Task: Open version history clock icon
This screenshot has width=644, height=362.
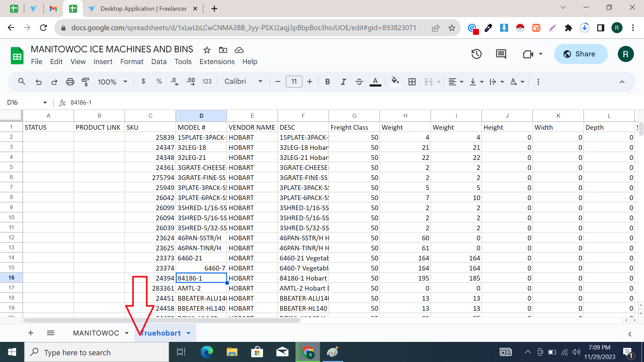Action: pyautogui.click(x=477, y=54)
